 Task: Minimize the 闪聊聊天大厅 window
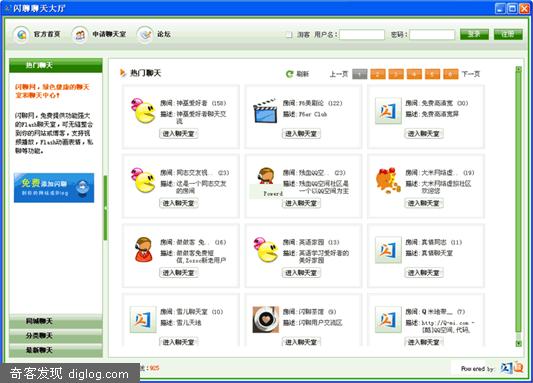point(500,8)
